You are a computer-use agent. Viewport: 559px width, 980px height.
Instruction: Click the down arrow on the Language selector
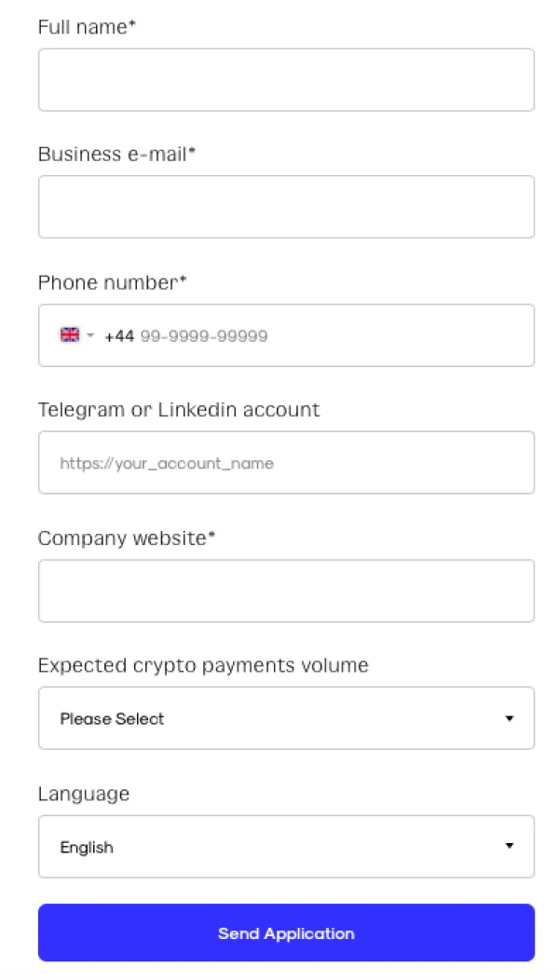510,846
